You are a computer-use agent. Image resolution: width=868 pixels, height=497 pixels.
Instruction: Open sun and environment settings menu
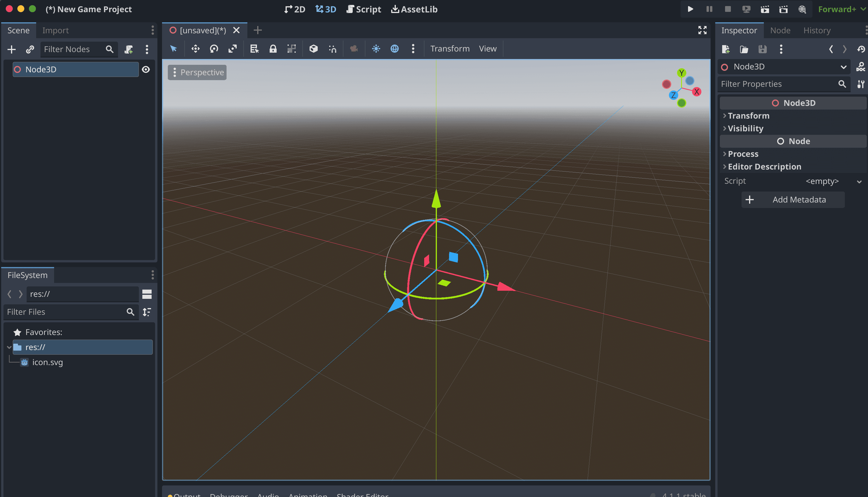[x=413, y=49]
